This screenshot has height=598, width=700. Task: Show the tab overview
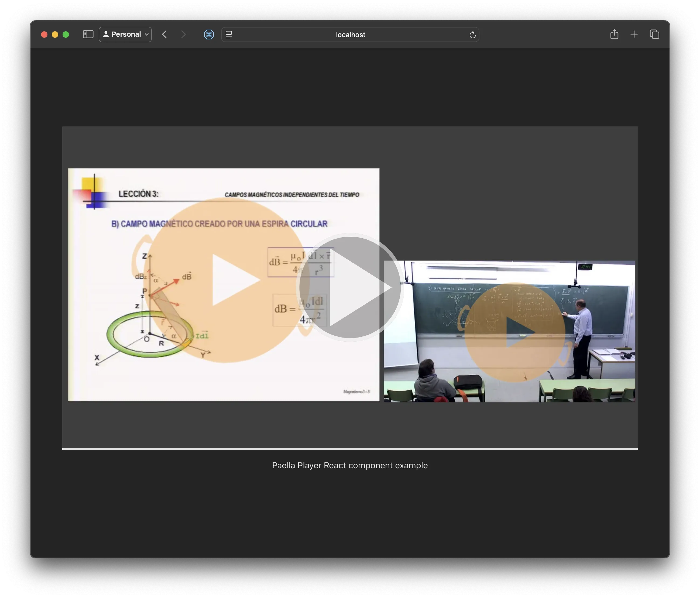coord(654,34)
